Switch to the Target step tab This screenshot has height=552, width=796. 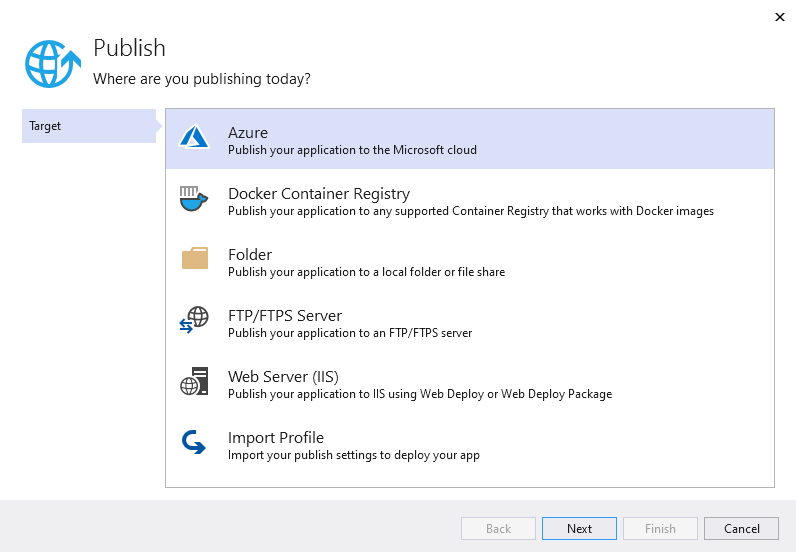[x=88, y=126]
